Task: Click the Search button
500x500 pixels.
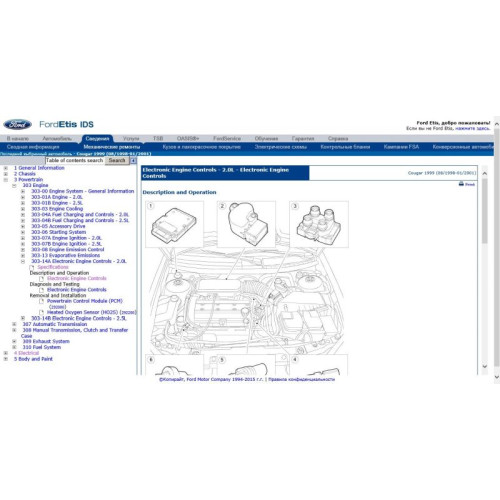Action: [x=117, y=161]
